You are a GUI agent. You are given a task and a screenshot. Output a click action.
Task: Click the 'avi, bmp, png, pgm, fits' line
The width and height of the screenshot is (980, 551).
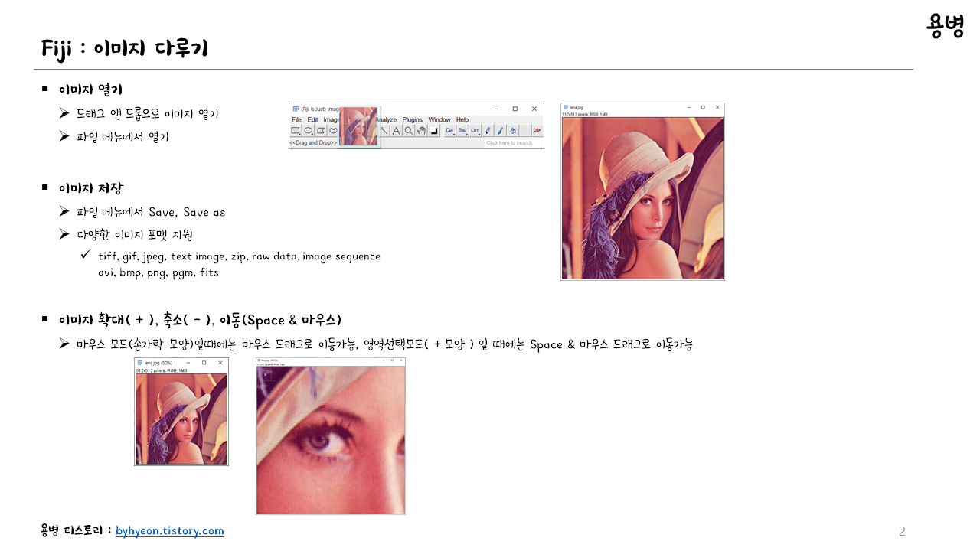(158, 272)
